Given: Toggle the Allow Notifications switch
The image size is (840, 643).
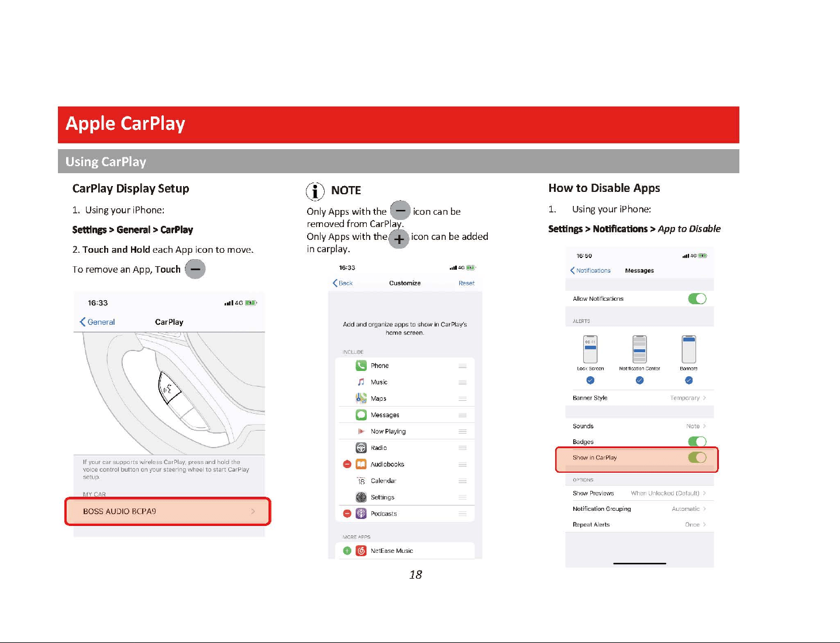Looking at the screenshot, I should [x=697, y=298].
